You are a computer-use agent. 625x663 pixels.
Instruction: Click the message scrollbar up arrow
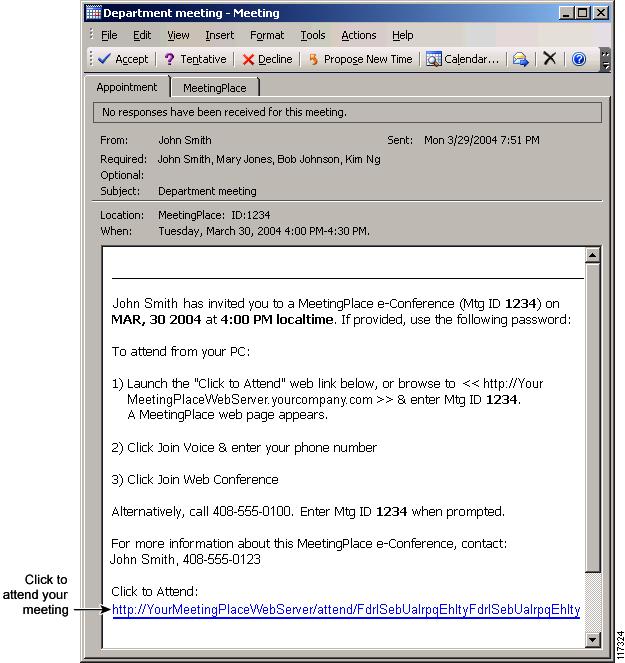tap(592, 255)
